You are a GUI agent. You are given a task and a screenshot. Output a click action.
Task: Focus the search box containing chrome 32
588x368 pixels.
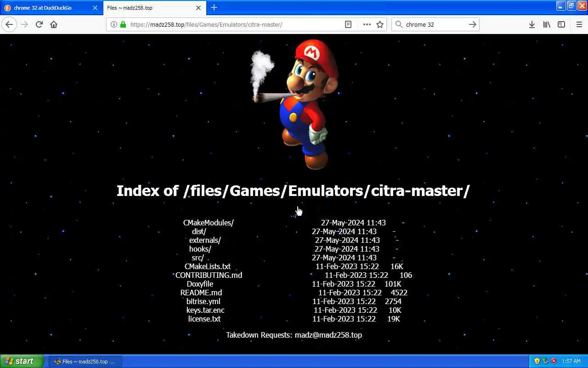click(x=435, y=24)
